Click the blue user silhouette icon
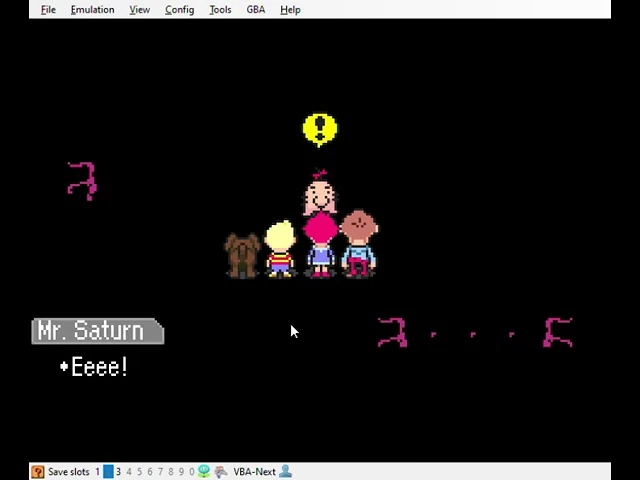 (x=286, y=471)
